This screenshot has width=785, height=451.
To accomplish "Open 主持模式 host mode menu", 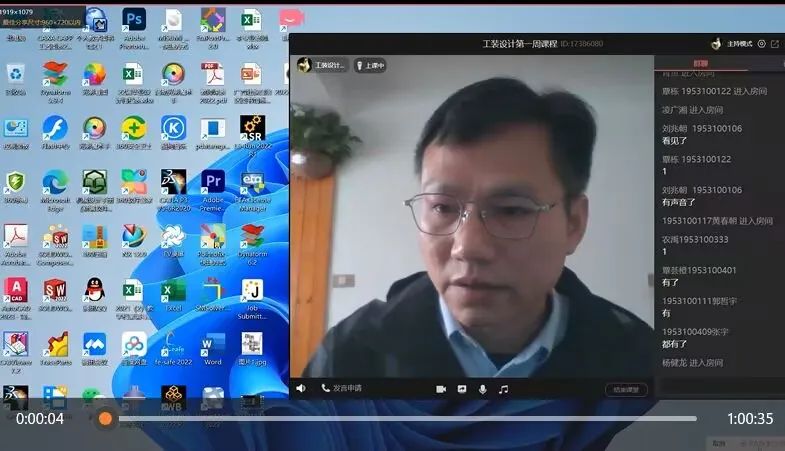I will pos(738,44).
